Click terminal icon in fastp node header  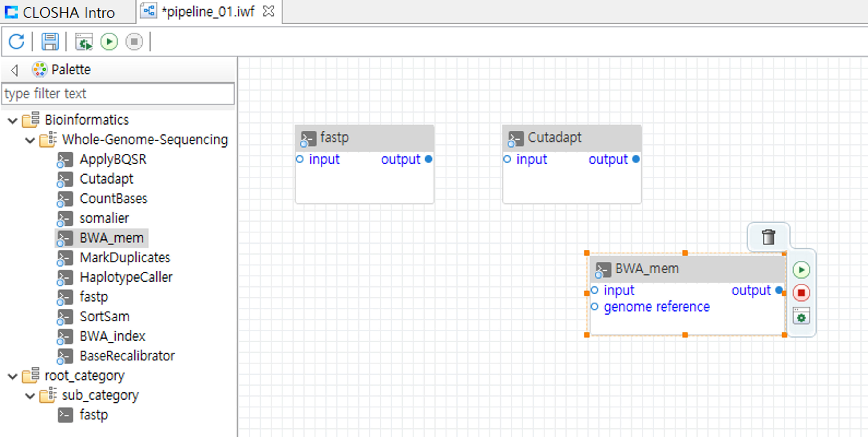pos(308,139)
